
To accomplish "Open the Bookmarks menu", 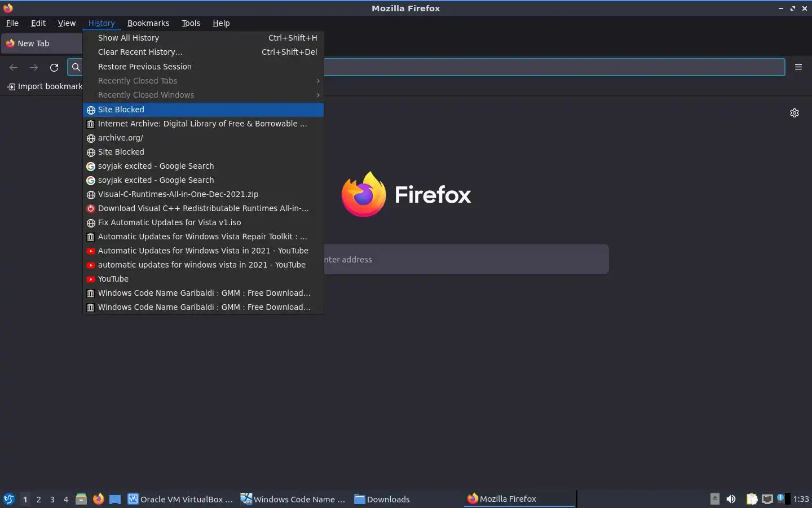I will click(x=148, y=23).
